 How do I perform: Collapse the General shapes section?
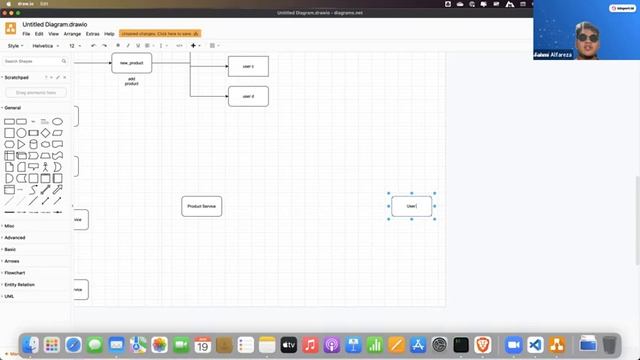click(11, 108)
